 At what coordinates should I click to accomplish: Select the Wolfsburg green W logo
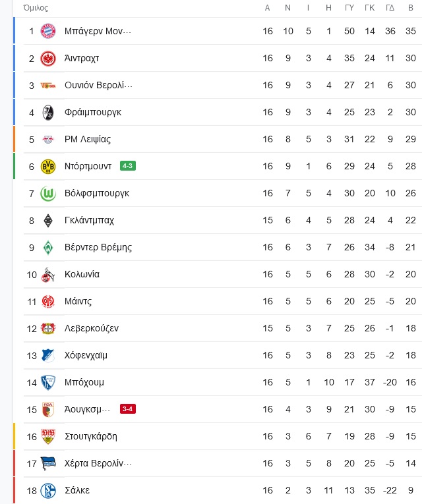[x=48, y=194]
